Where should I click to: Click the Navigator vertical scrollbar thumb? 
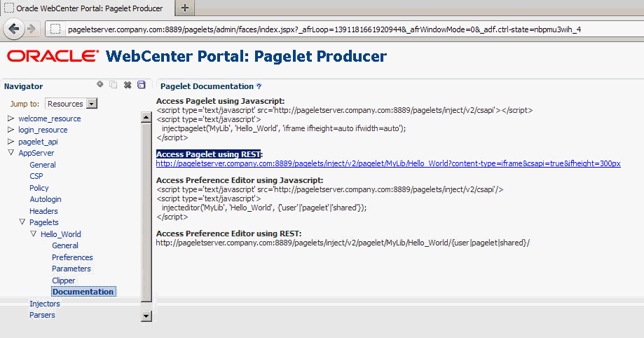click(146, 212)
